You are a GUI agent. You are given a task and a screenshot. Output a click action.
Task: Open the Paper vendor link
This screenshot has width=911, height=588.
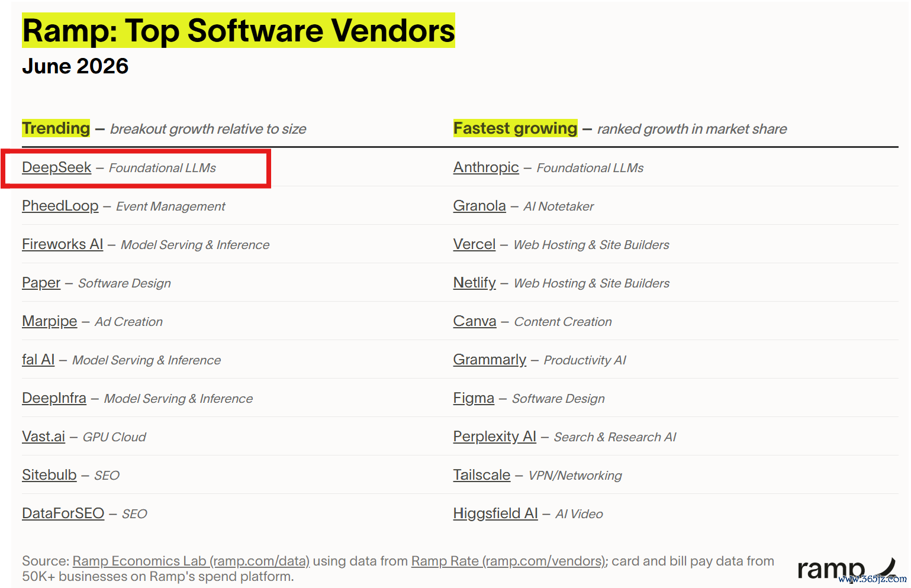click(41, 283)
